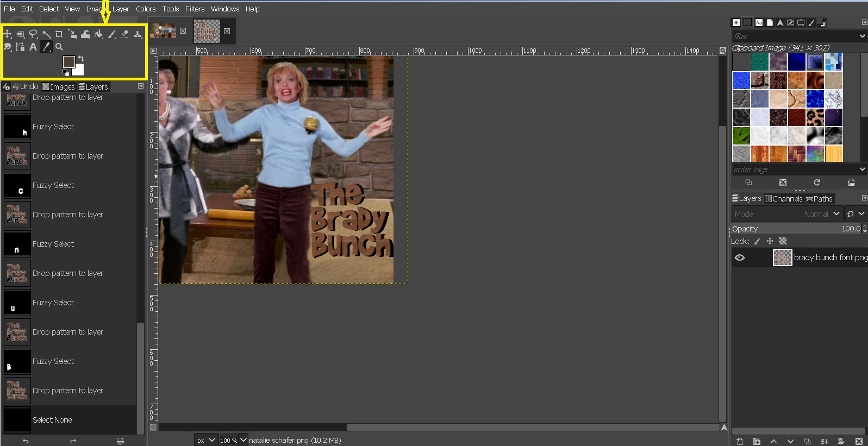Refresh the patterns list
This screenshot has height=446, width=868.
pos(817,183)
